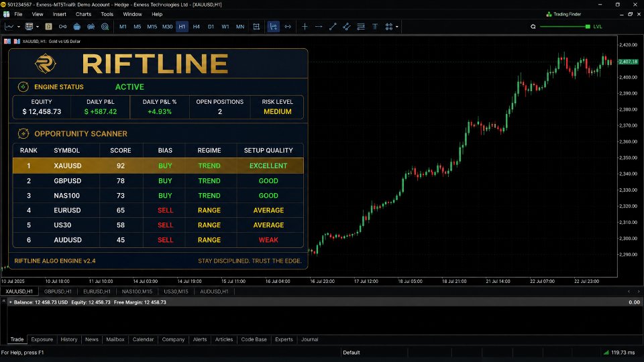The width and height of the screenshot is (644, 362).
Task: Click the Trading Finder link
Action: click(563, 14)
